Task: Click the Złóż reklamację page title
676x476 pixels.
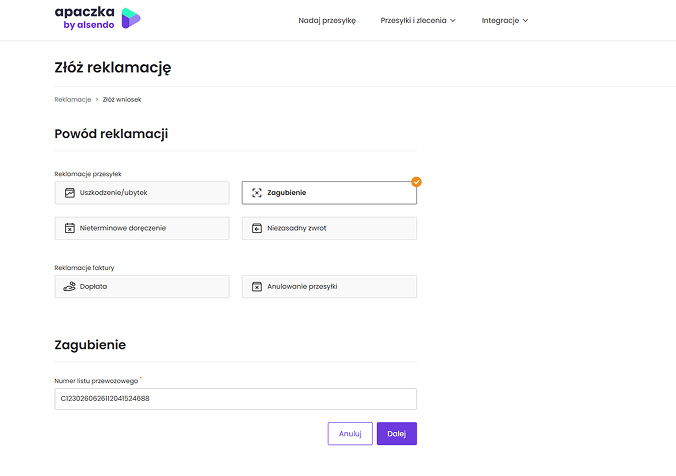Action: click(x=113, y=67)
